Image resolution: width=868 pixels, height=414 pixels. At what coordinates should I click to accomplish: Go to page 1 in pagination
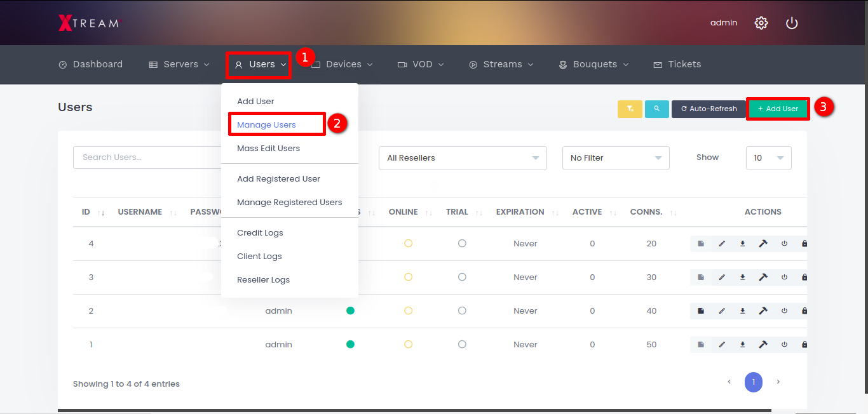753,382
